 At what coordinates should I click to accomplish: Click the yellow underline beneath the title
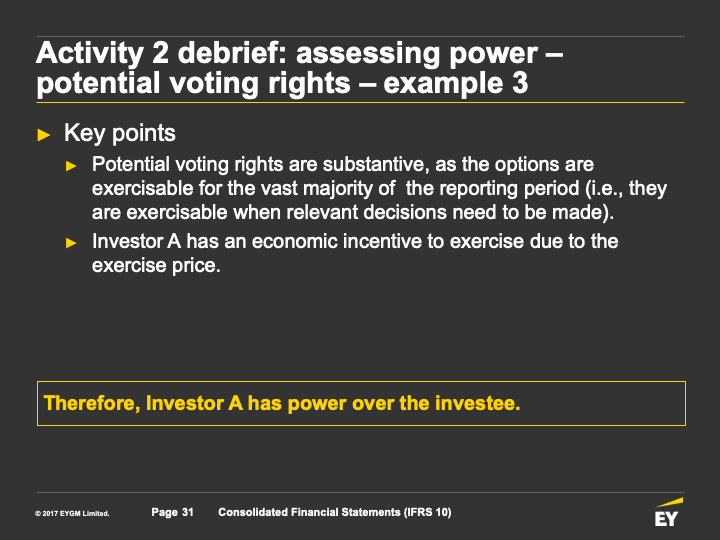(x=360, y=102)
